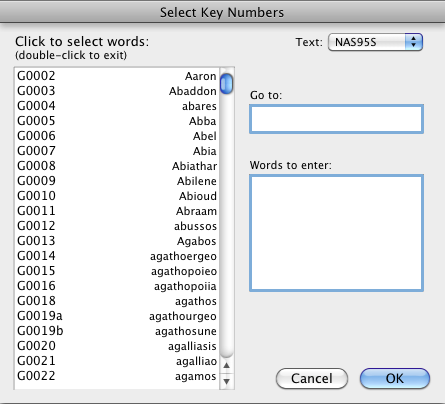Select G0006 Abel key number
This screenshot has width=445, height=404.
click(x=117, y=136)
